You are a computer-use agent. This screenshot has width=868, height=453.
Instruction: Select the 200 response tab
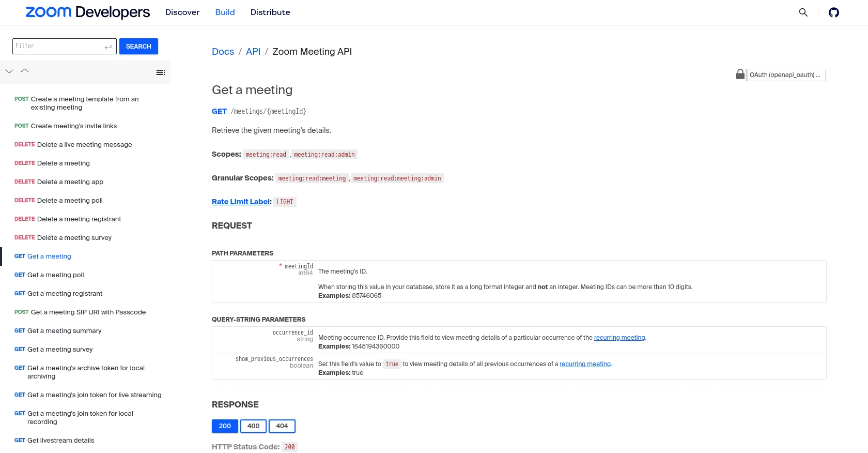coord(225,426)
